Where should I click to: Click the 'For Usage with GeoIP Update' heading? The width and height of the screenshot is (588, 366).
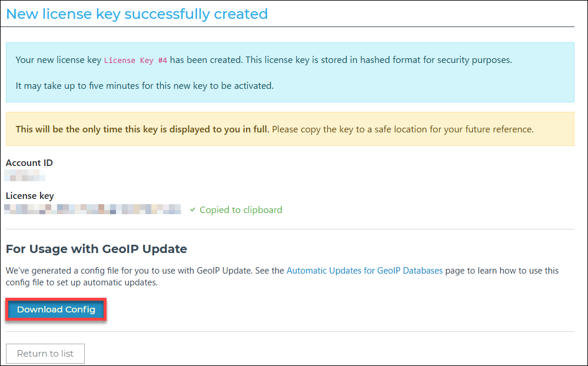(x=97, y=249)
